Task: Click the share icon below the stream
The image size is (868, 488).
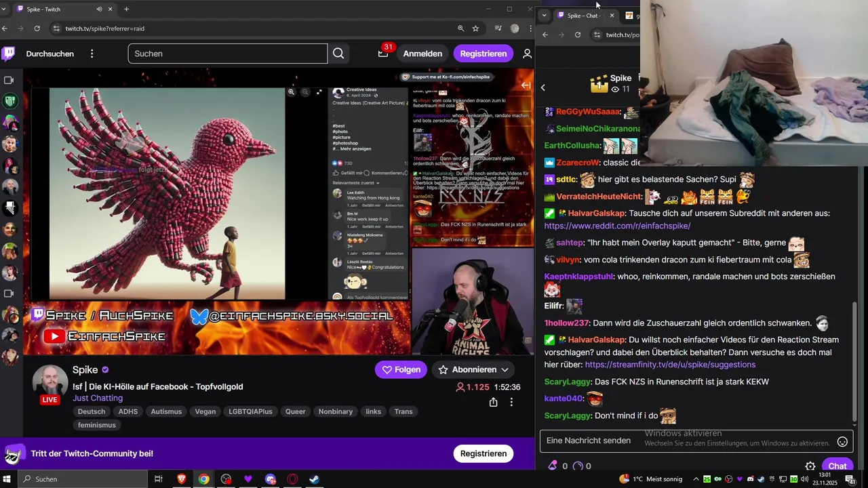Action: 493,402
